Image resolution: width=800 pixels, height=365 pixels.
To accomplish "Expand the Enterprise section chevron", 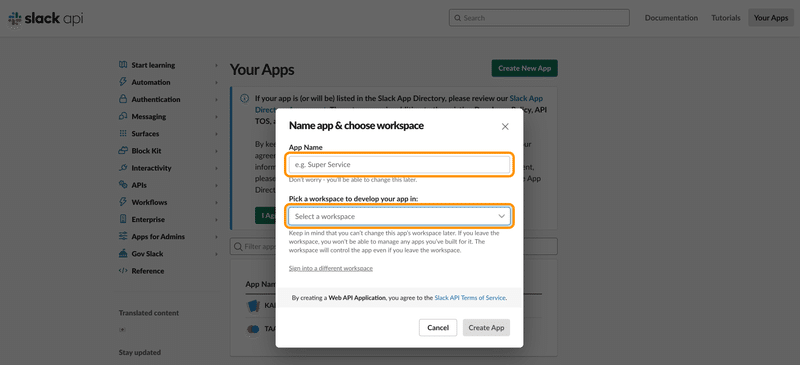I will [x=216, y=220].
